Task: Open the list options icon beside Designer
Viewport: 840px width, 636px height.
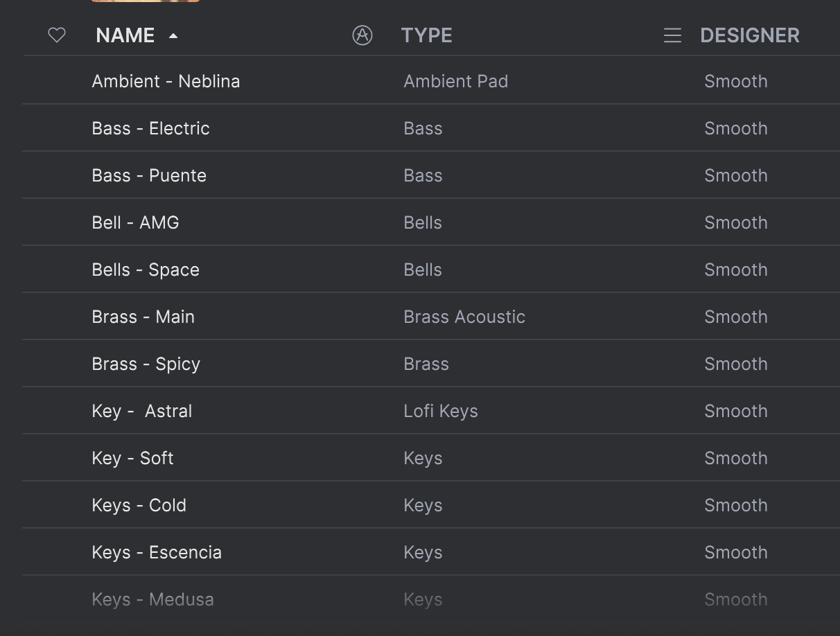Action: [x=672, y=35]
